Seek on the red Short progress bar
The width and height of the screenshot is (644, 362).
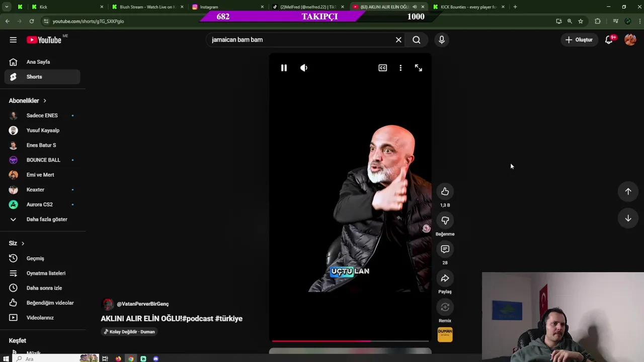point(350,341)
